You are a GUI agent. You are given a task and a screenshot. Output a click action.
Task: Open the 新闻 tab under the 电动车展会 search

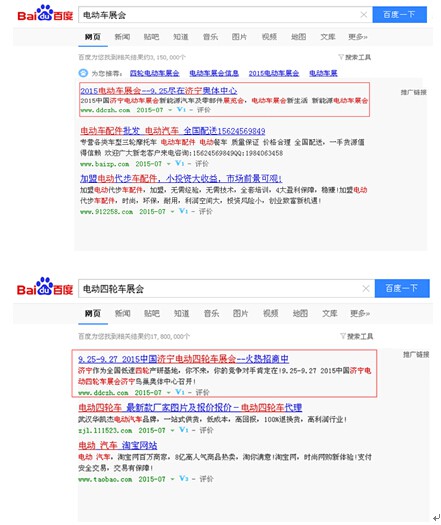pyautogui.click(x=122, y=37)
